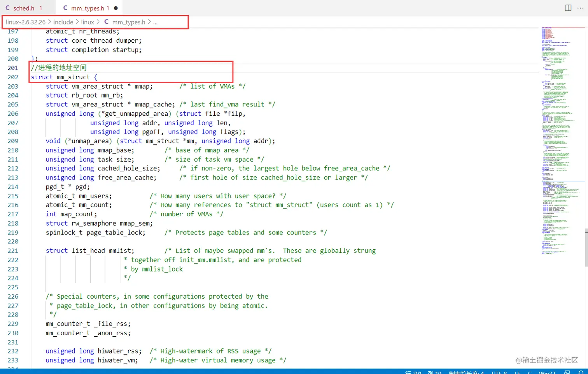Open the include breadcrumb segment
This screenshot has width=588, height=374.
[x=63, y=22]
